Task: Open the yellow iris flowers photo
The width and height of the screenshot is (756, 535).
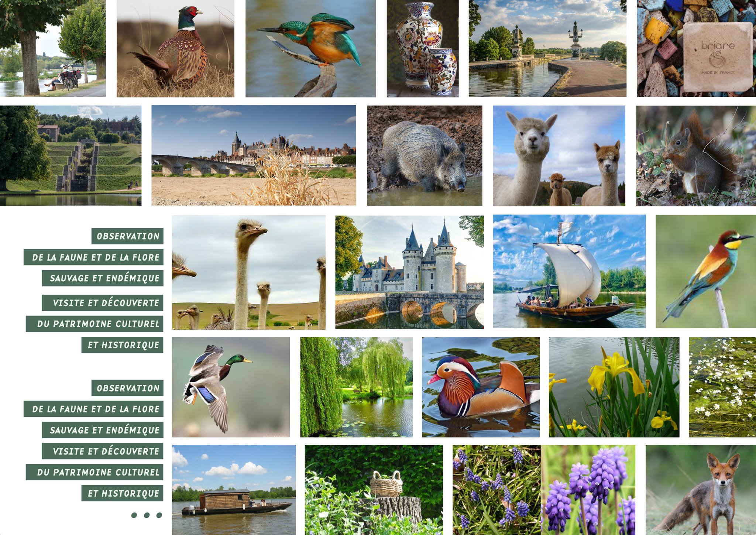Action: [x=614, y=387]
